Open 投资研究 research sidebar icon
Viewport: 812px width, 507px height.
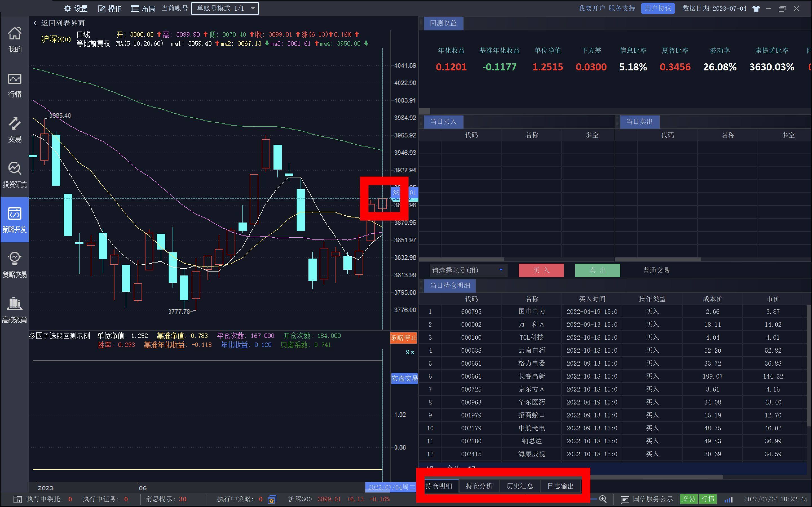(14, 174)
